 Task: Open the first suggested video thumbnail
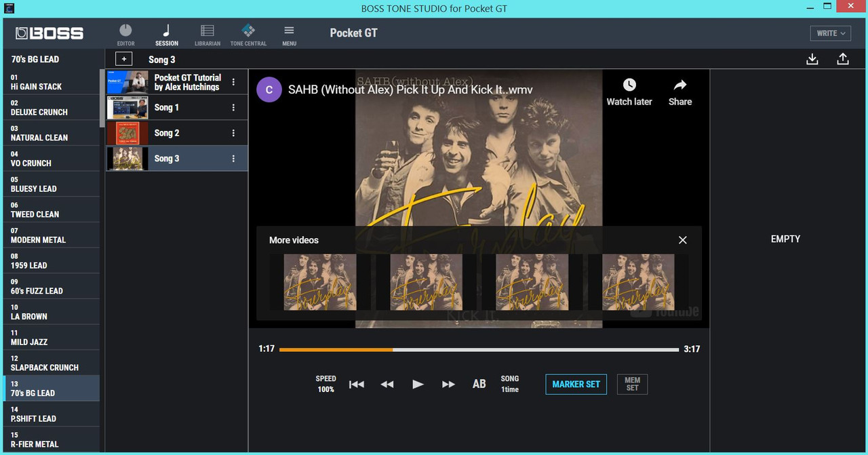coord(319,282)
